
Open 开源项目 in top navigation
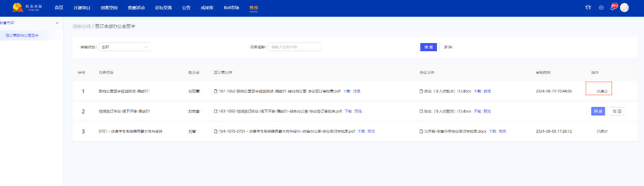coord(82,8)
